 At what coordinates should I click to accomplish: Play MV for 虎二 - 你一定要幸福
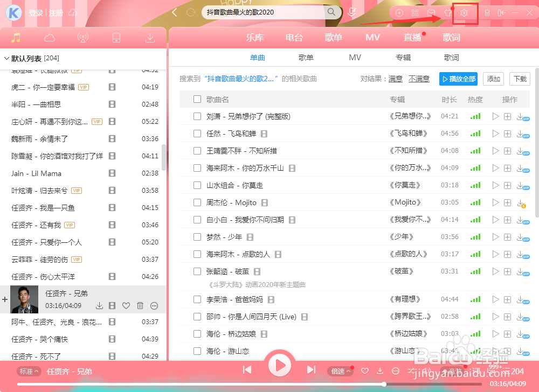point(112,87)
